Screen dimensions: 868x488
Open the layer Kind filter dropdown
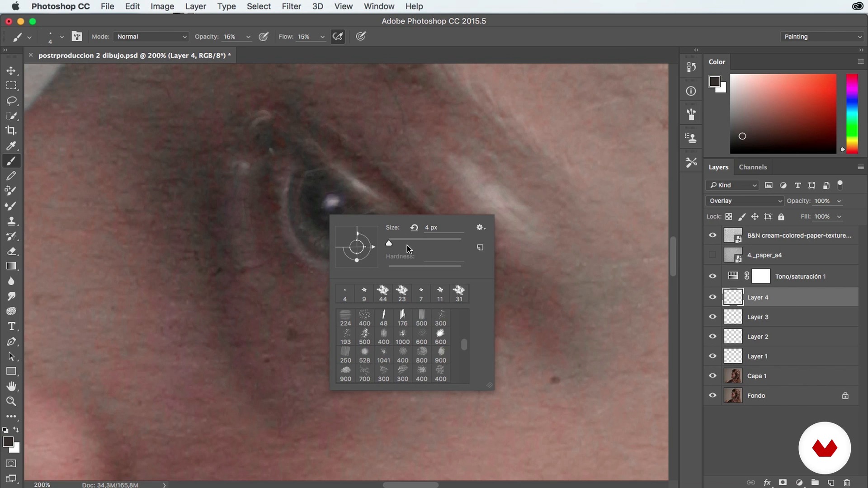coord(733,185)
